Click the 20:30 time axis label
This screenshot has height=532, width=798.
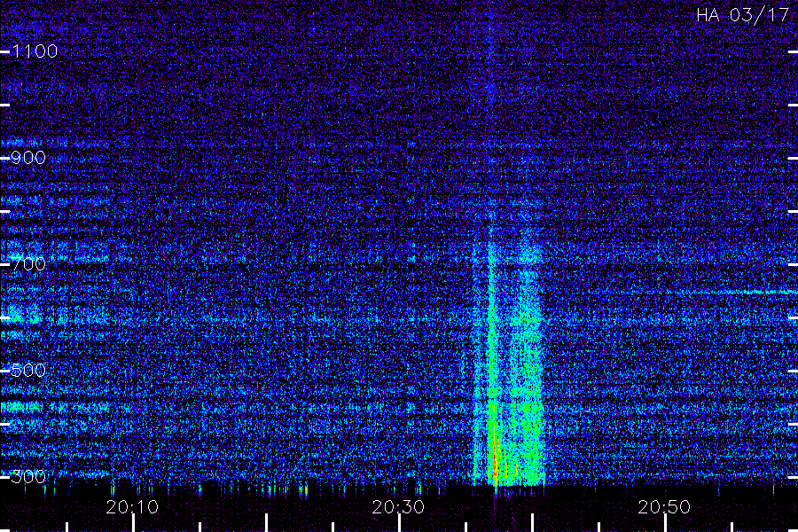click(398, 507)
